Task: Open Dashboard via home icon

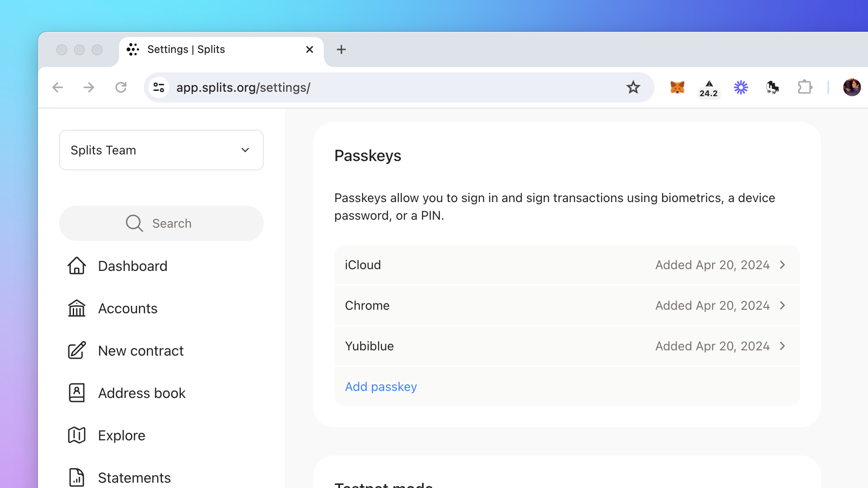Action: tap(77, 266)
